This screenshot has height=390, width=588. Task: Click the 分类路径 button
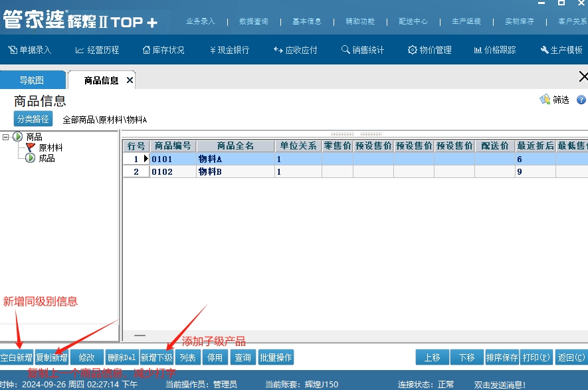coord(33,119)
